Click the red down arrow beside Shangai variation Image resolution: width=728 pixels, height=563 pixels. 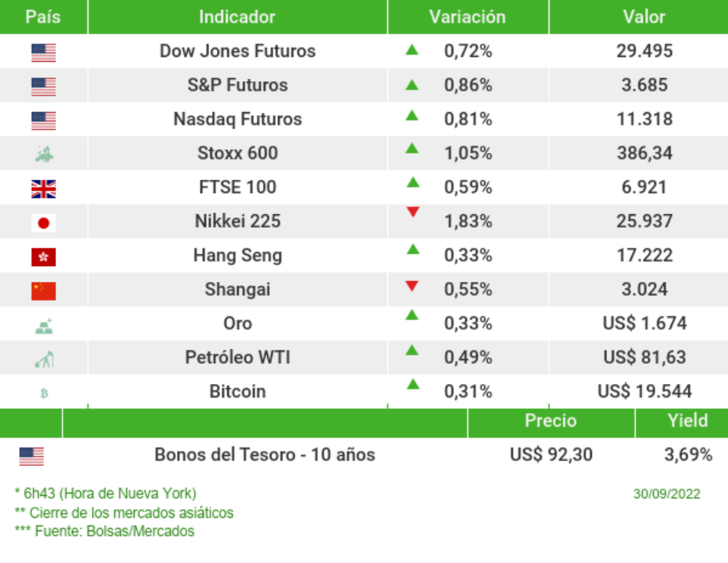(x=412, y=286)
